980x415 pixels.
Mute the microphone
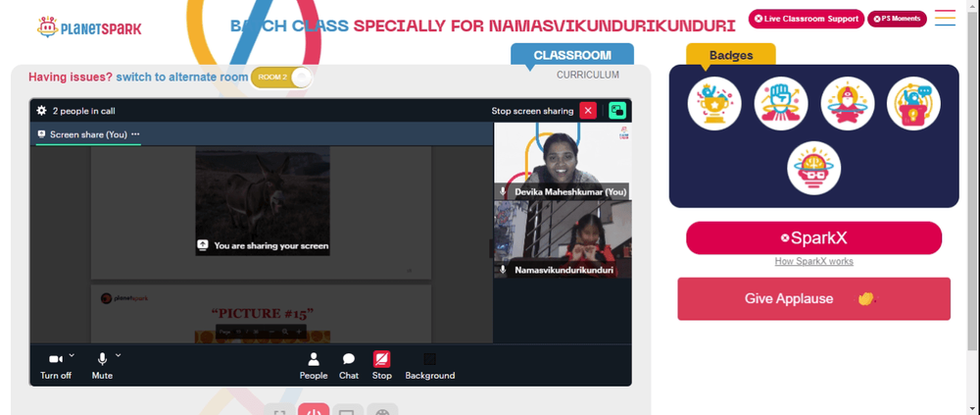(102, 366)
